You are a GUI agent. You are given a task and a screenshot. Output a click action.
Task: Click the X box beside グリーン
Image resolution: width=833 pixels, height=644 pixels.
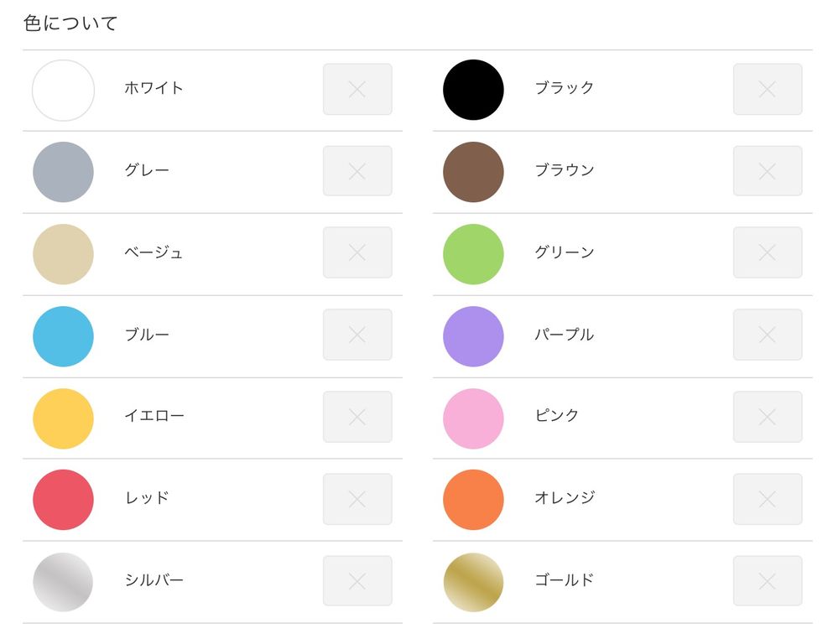pos(768,252)
